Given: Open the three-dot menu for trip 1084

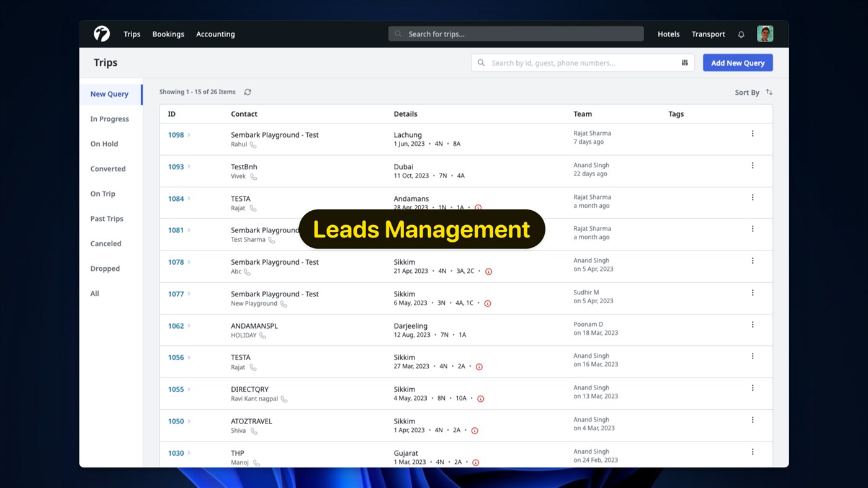Looking at the screenshot, I should pos(753,197).
